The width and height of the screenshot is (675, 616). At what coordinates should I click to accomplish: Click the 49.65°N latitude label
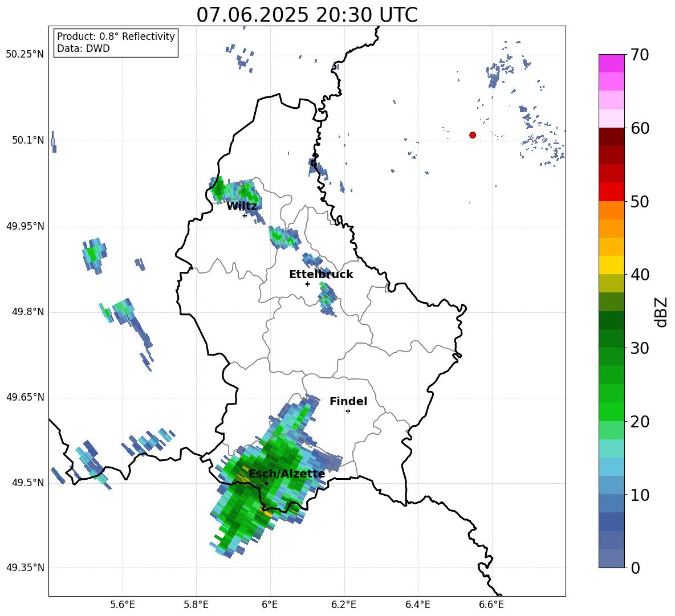click(x=25, y=397)
